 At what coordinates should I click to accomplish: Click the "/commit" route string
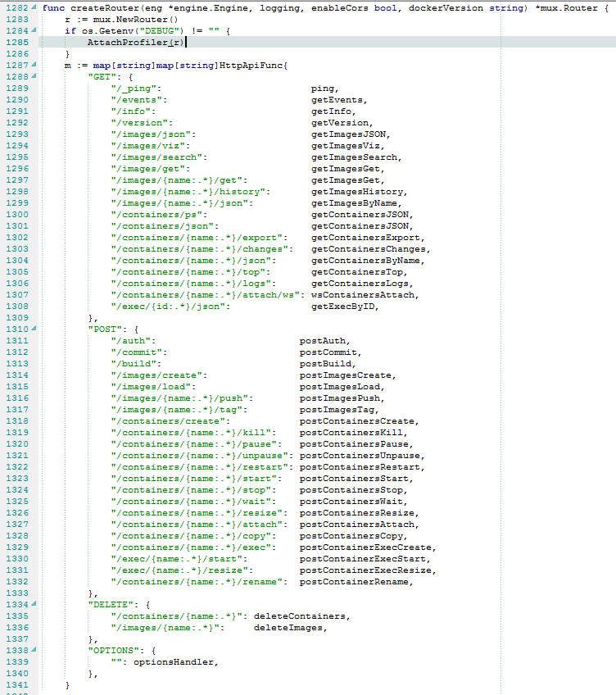click(136, 352)
